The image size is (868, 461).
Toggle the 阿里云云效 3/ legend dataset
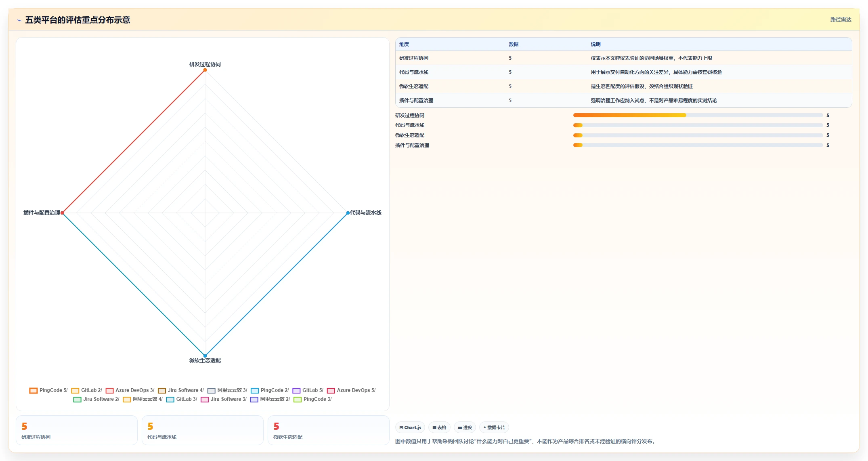[227, 390]
